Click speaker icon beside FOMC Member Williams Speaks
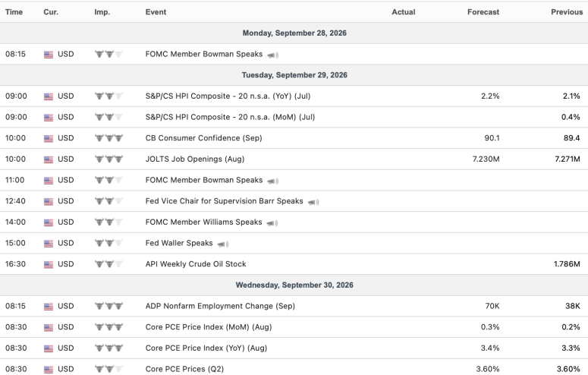This screenshot has height=375, width=588. [272, 223]
